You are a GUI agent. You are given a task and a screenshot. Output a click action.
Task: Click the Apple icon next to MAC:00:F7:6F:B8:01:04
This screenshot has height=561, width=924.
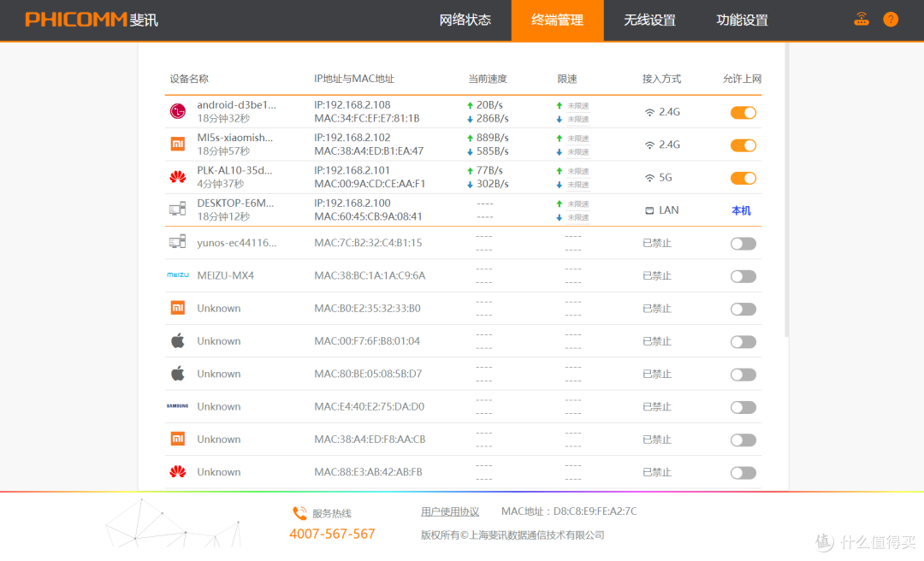178,340
